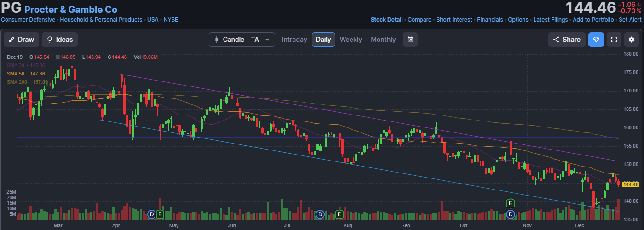644x230 pixels.
Task: Click the dividend D marker near May
Action: click(151, 214)
